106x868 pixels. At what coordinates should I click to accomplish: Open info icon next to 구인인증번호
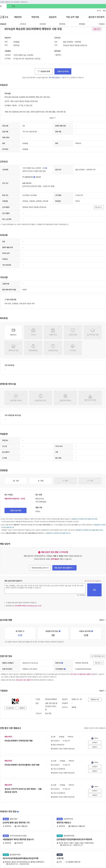[x=65, y=669]
